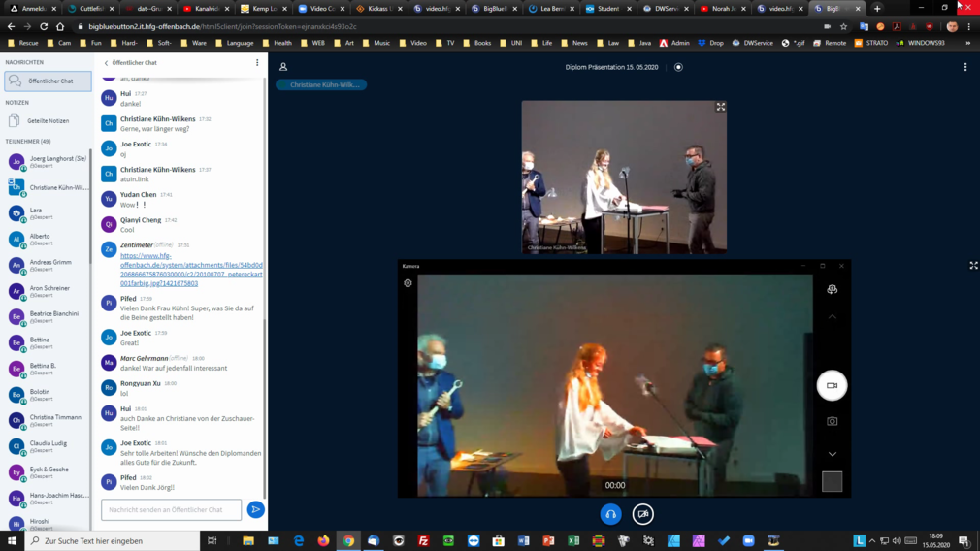980x551 pixels.
Task: Expand the webcam video to fullscreen
Action: click(721, 107)
